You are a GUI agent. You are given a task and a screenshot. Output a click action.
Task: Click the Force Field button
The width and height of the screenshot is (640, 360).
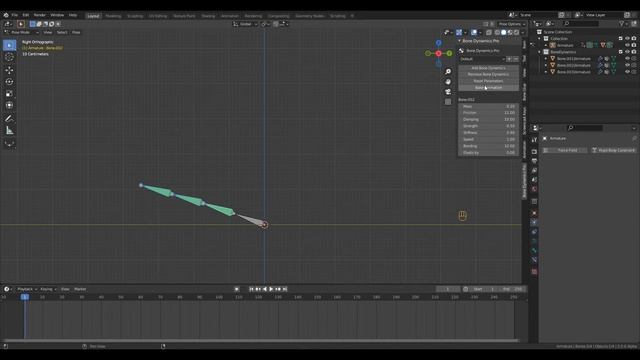click(564, 150)
